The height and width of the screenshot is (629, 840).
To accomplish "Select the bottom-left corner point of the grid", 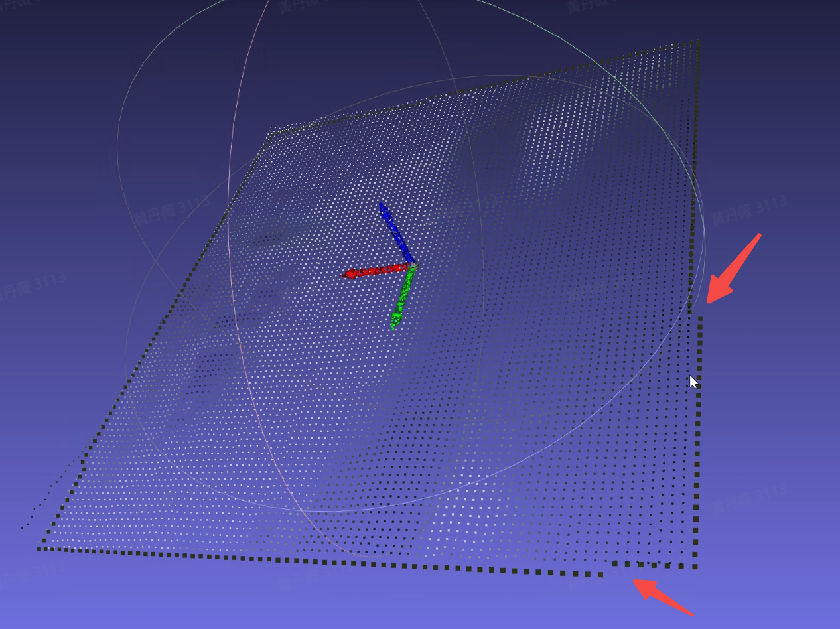I will pyautogui.click(x=40, y=548).
